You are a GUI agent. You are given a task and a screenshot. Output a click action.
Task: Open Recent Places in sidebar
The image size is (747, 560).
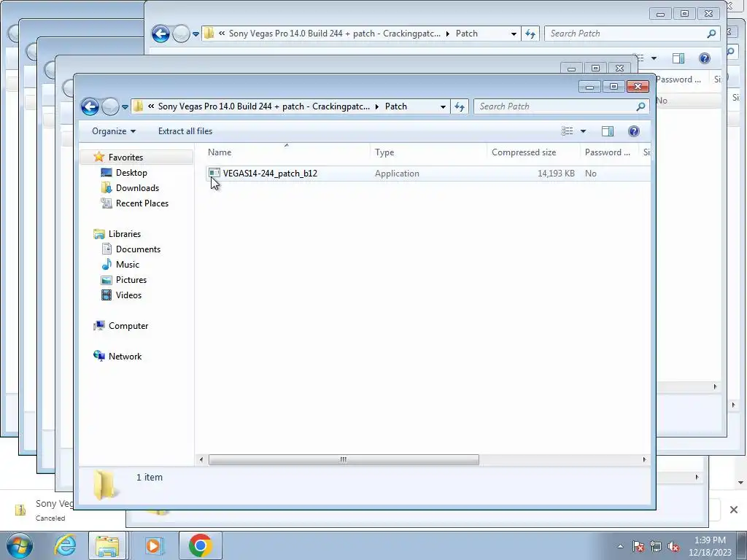point(142,203)
